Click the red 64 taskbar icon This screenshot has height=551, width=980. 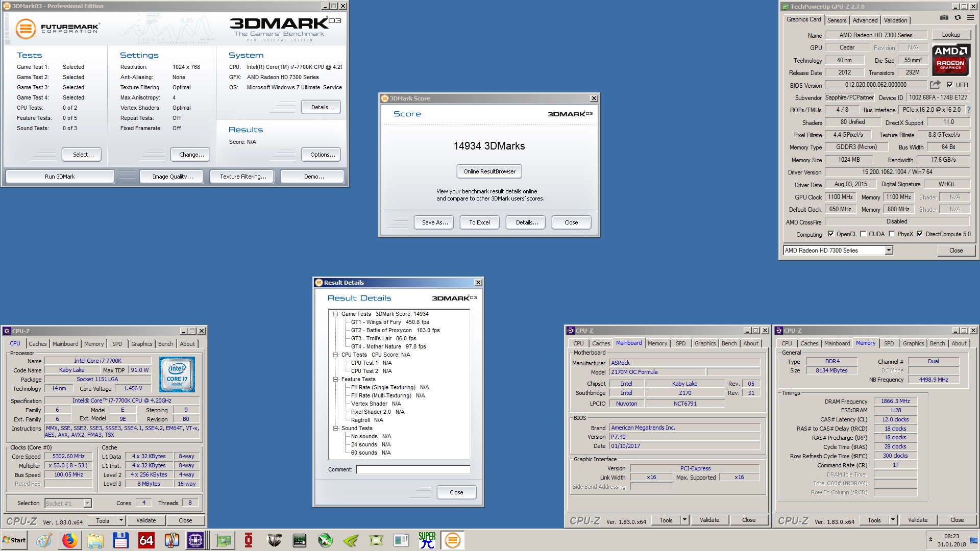click(146, 540)
